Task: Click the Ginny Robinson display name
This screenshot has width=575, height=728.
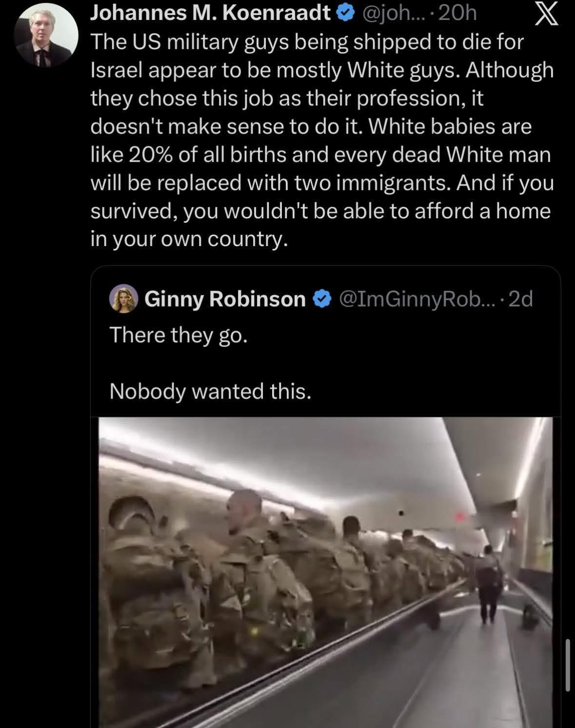Action: tap(225, 299)
